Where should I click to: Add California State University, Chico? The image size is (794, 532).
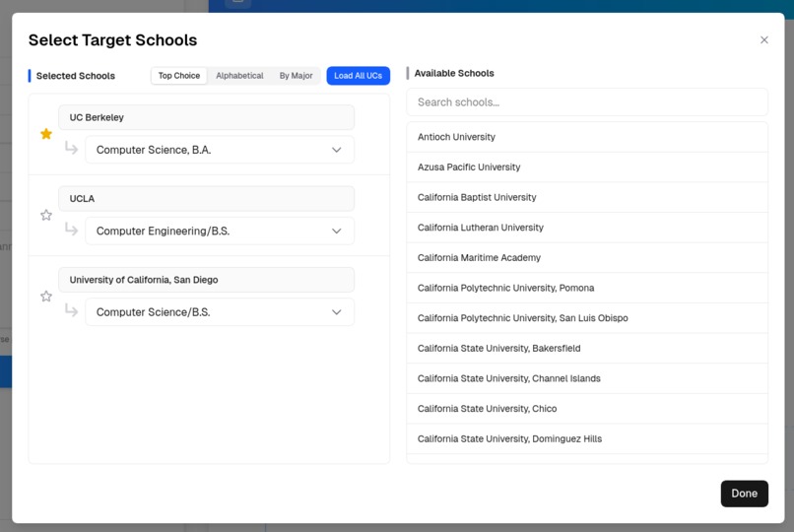tap(587, 409)
